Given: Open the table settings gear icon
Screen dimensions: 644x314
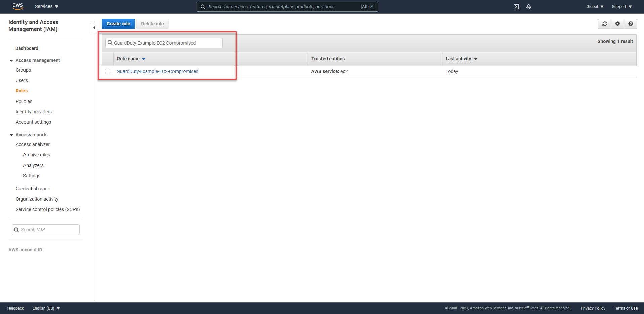Looking at the screenshot, I should tap(617, 24).
